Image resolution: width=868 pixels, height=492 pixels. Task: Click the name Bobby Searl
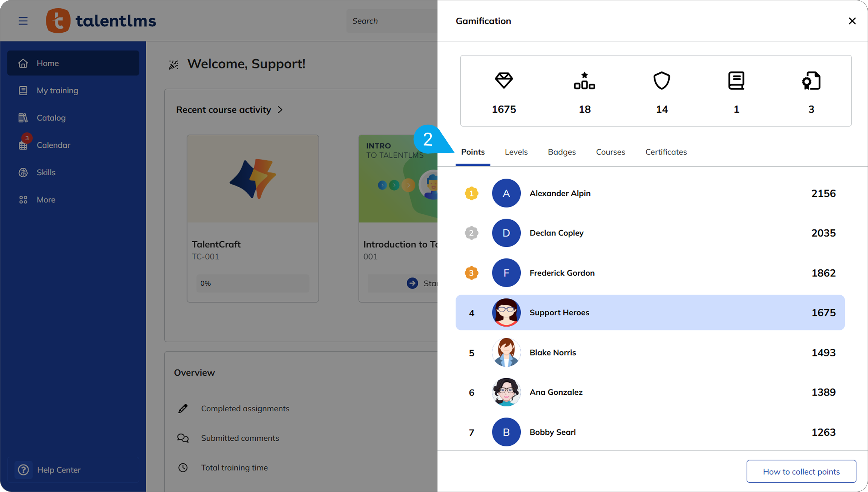(553, 432)
